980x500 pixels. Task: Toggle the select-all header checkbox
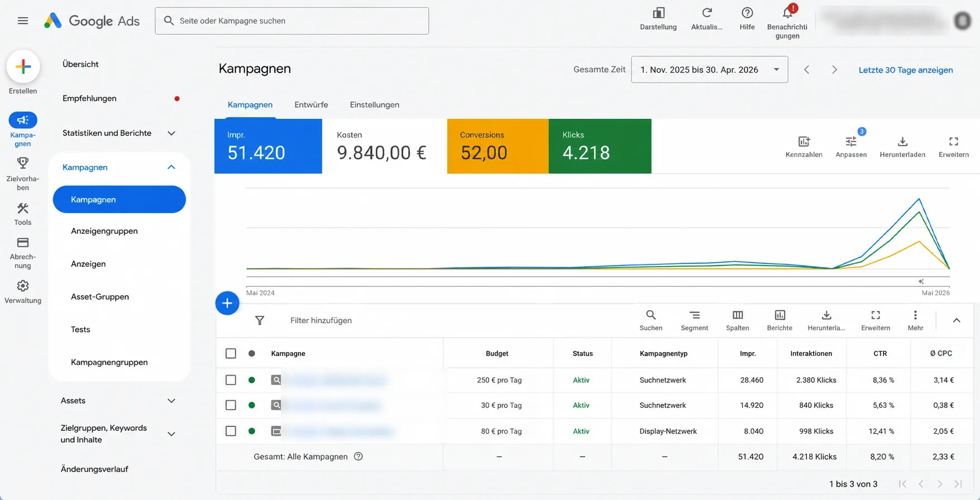231,353
